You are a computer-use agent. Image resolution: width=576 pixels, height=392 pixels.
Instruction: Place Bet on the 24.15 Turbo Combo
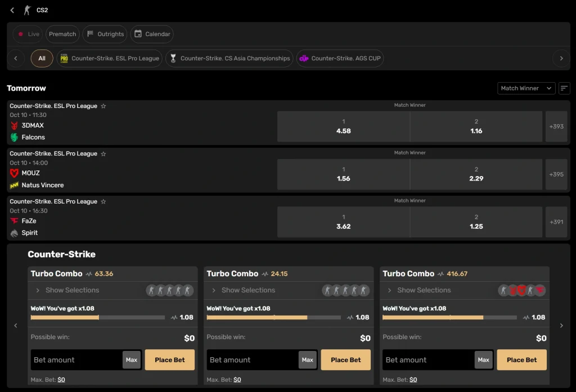[345, 360]
